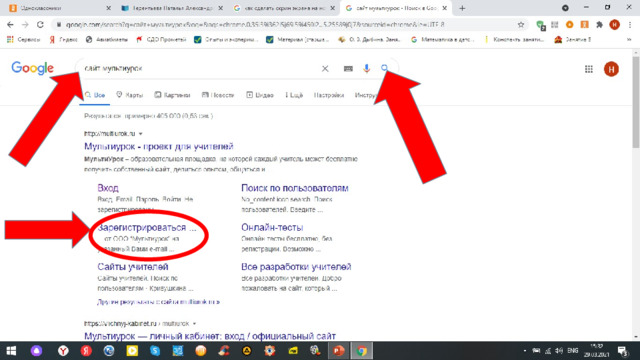
Task: Bookmark this page with the star icon
Action: pos(520,24)
